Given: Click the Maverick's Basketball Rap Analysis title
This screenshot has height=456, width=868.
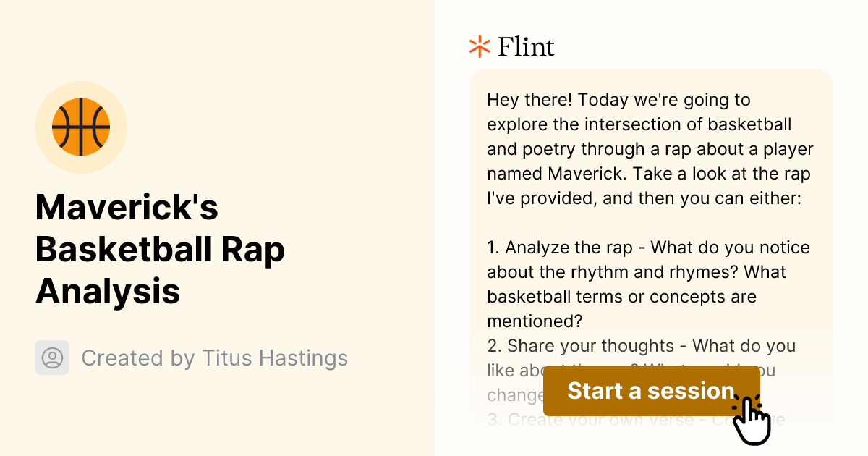Looking at the screenshot, I should pyautogui.click(x=161, y=250).
